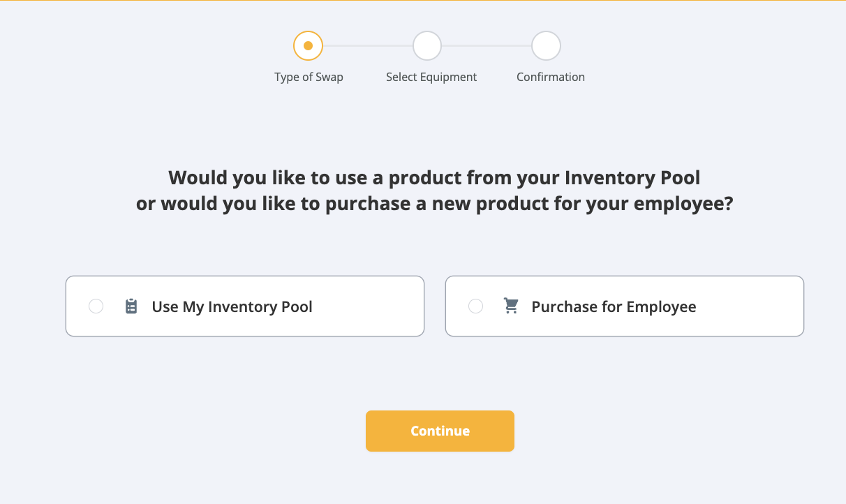846x504 pixels.
Task: Jump to the Select Equipment step circle
Action: tap(427, 46)
